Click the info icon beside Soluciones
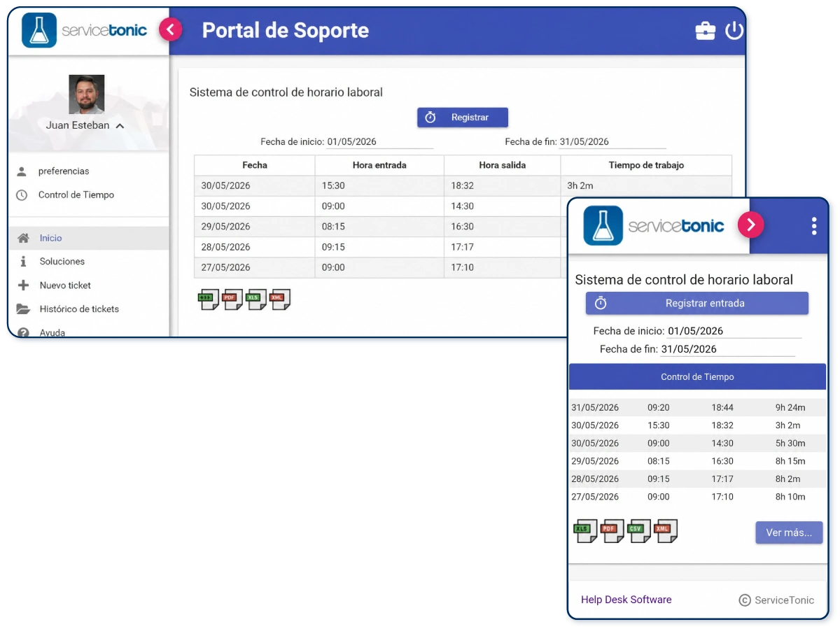The height and width of the screenshot is (629, 840). tap(23, 262)
